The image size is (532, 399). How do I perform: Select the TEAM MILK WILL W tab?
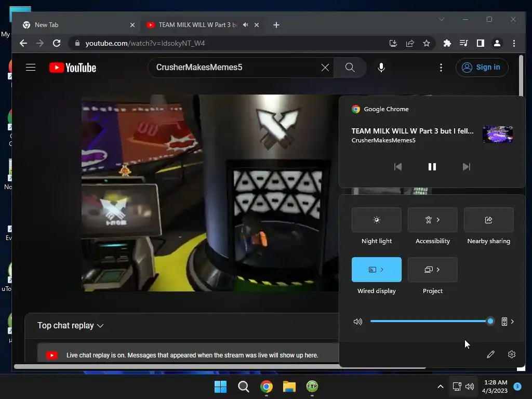197,25
